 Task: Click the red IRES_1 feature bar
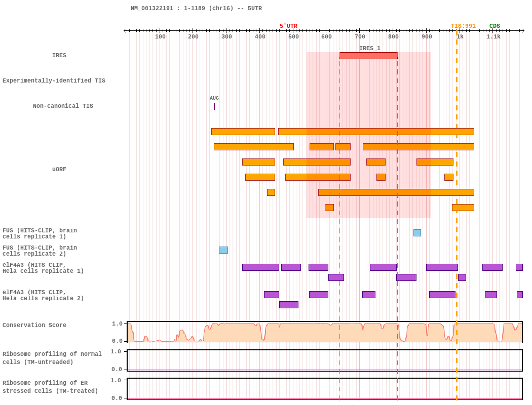[368, 56]
